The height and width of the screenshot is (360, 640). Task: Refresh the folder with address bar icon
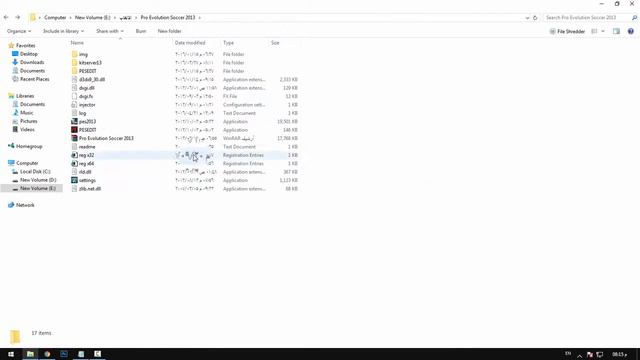click(535, 18)
